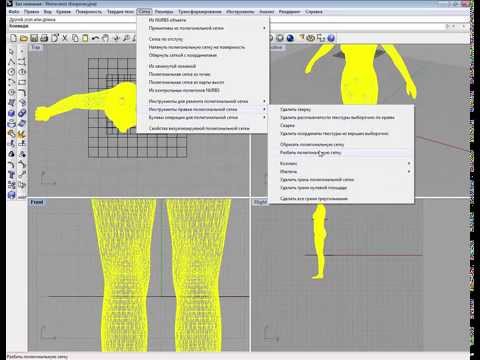Choose Обрезать полигональную сетку in submenu
The image size is (480, 360).
[x=312, y=145]
